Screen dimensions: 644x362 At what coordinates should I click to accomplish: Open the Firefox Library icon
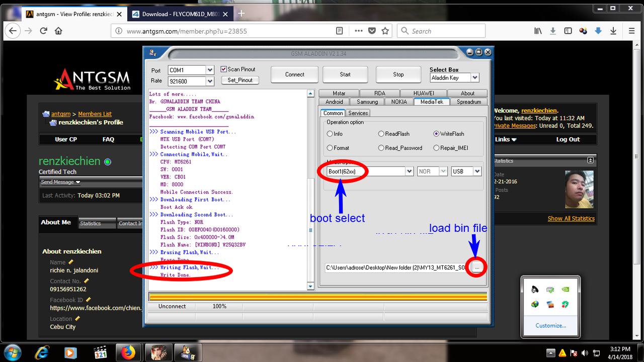click(538, 31)
